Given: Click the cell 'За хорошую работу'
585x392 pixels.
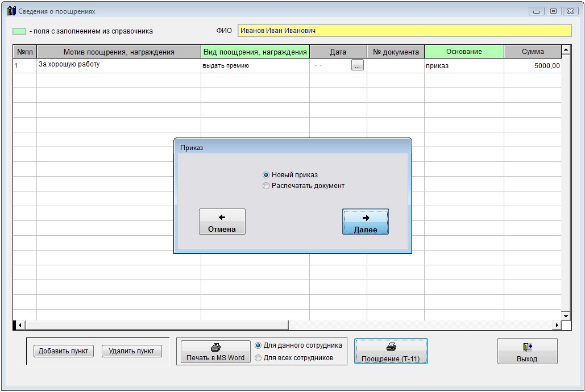Looking at the screenshot, I should point(119,66).
